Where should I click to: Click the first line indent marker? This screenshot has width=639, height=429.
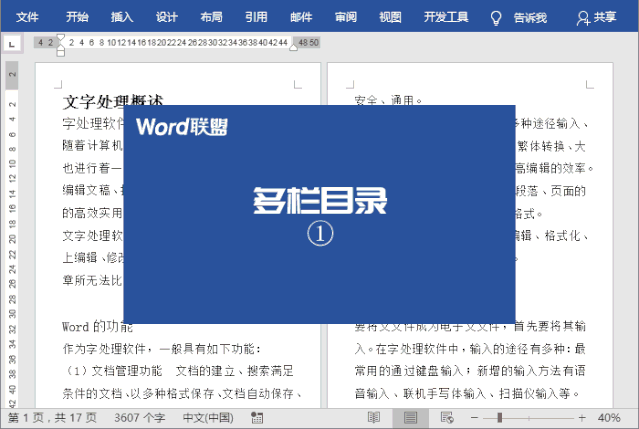pyautogui.click(x=61, y=38)
